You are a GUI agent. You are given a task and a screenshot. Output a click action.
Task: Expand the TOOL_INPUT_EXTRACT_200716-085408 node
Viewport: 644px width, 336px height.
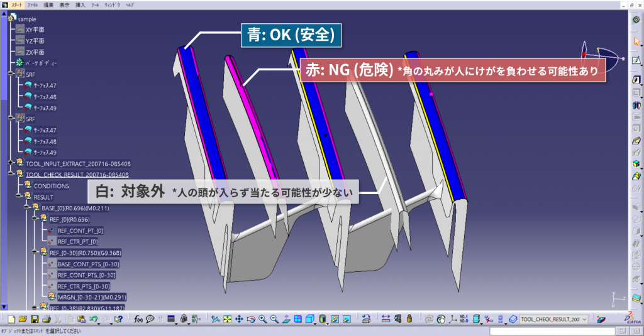click(11, 163)
